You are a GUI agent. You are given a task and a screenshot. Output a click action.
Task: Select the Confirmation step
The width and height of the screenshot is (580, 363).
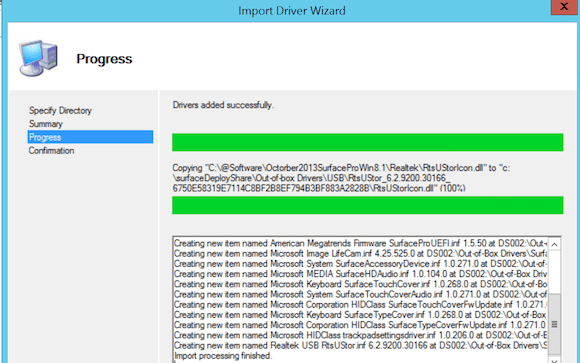click(51, 151)
